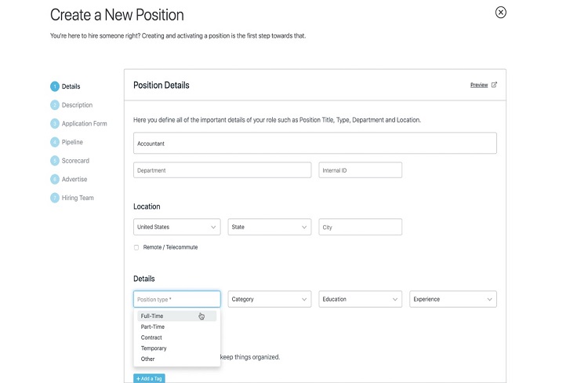Click the position title field containing Accountant
Screen dimensions: 588x383
click(315, 143)
